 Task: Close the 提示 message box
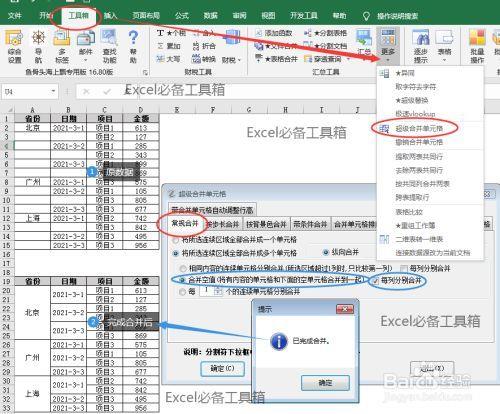coord(345,309)
